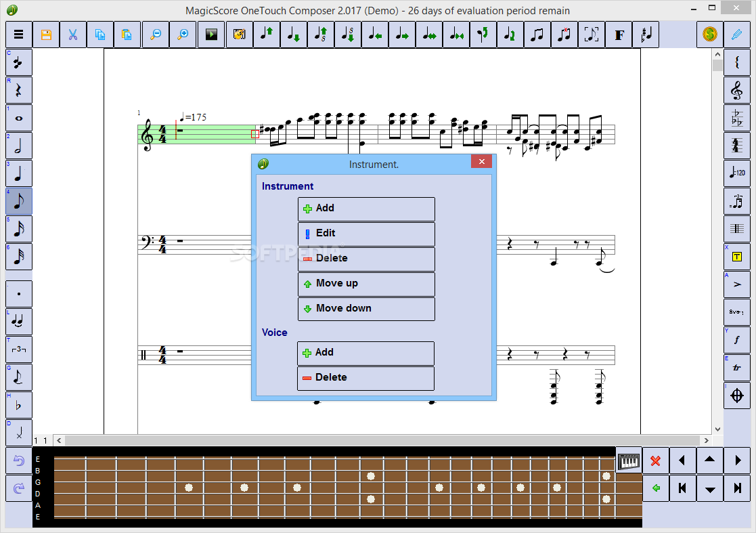Screen dimensions: 756x533
Task: Select the half note duration
Action: pyautogui.click(x=19, y=146)
